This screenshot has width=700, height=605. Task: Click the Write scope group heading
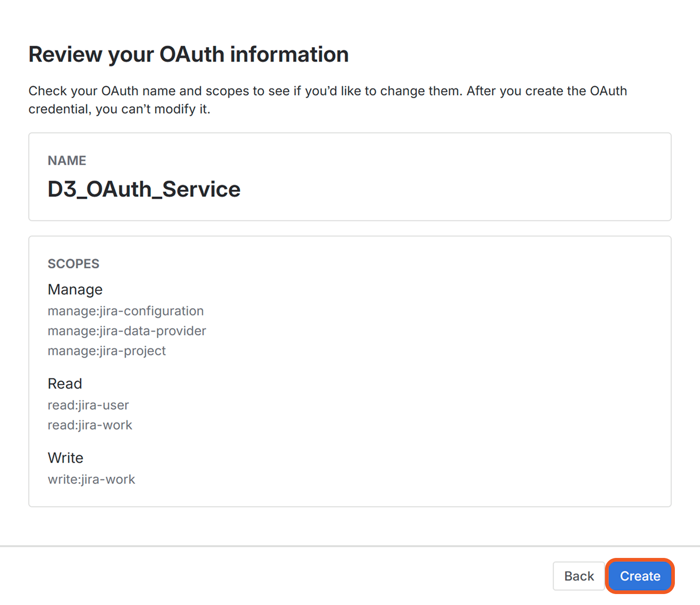pos(65,457)
